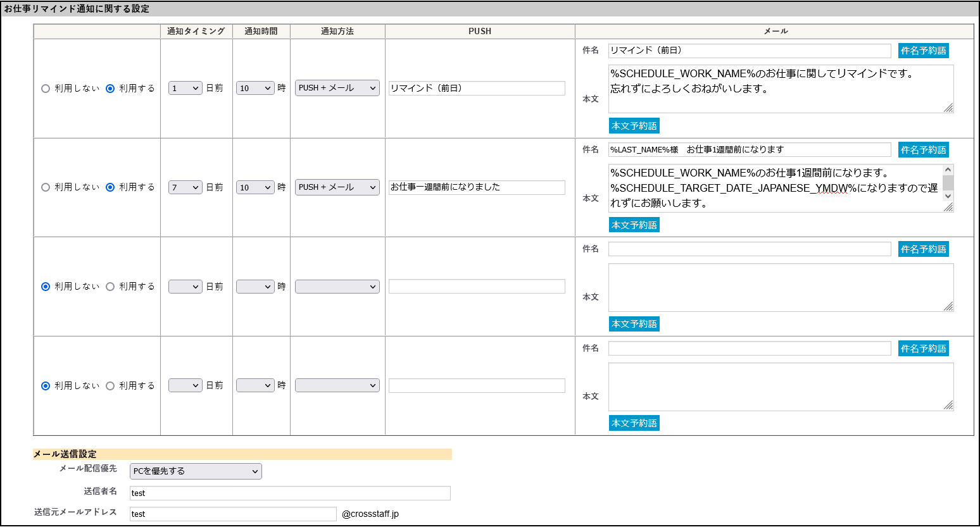Open the 通知タイミング dropdown showing 7
Screen dimensions: 980x527
click(185, 187)
